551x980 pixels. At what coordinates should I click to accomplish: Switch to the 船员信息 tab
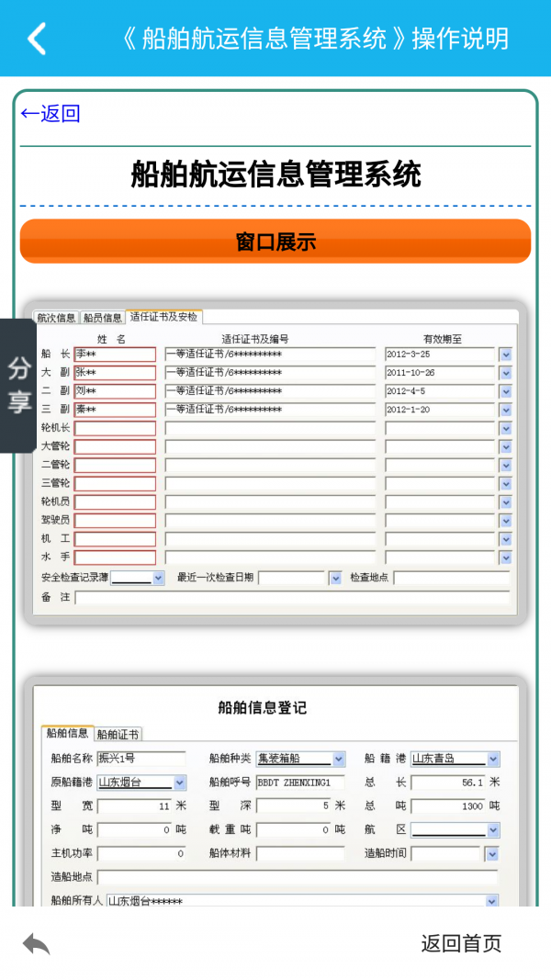(x=103, y=318)
